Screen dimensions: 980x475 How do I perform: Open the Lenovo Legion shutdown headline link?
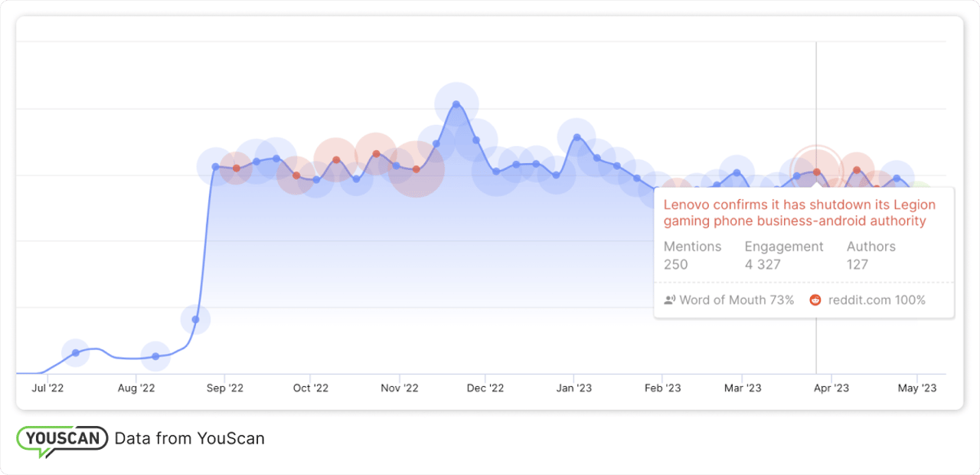point(799,213)
